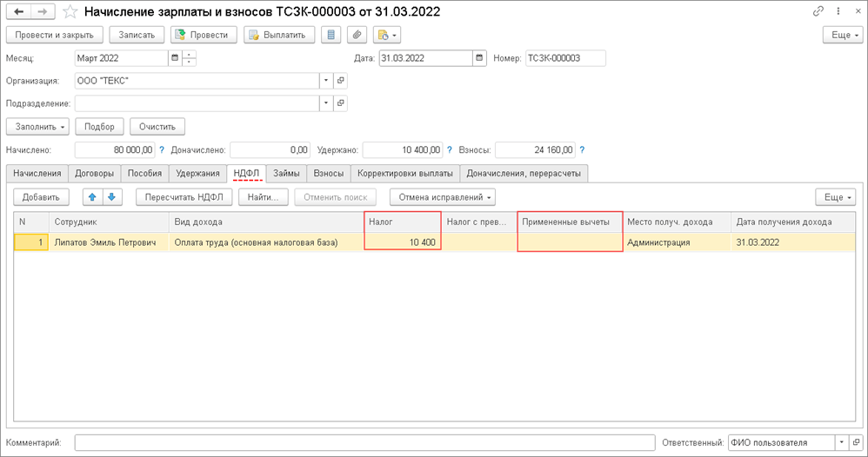Open the Заполнить dropdown button

coord(37,127)
